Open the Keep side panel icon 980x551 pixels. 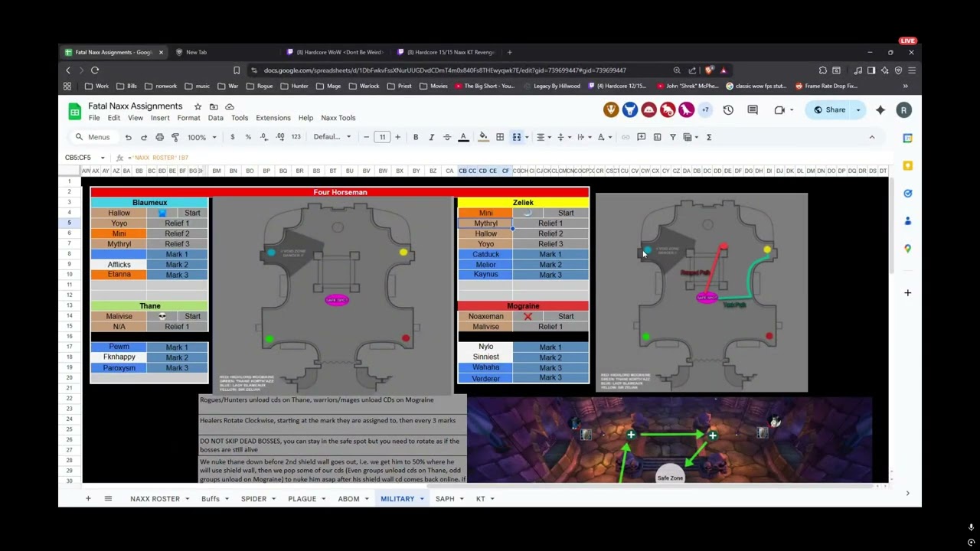click(907, 166)
